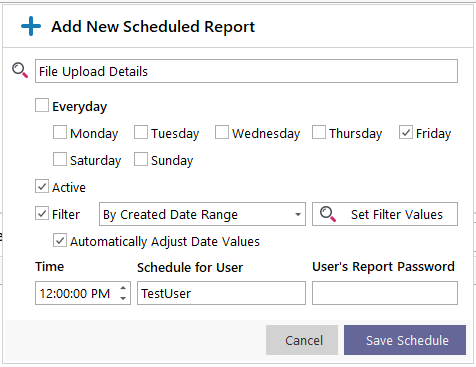The image size is (476, 367).
Task: Check the Wednesday checkbox
Action: point(222,132)
